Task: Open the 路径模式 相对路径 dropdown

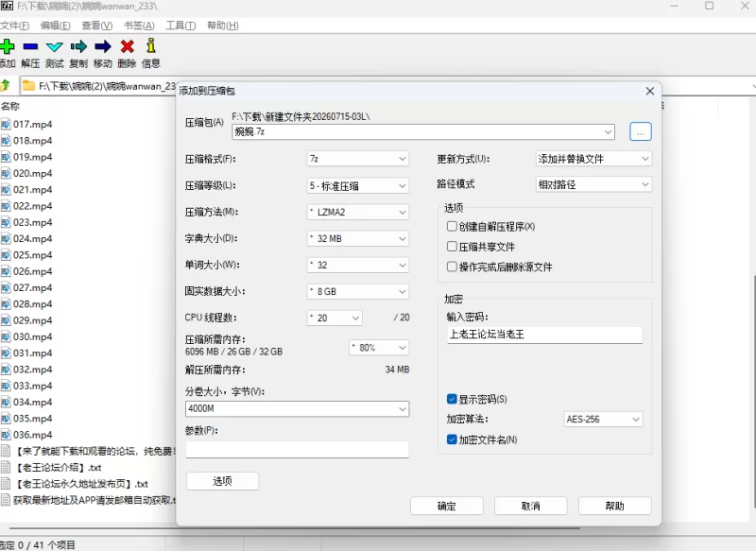Action: point(593,184)
